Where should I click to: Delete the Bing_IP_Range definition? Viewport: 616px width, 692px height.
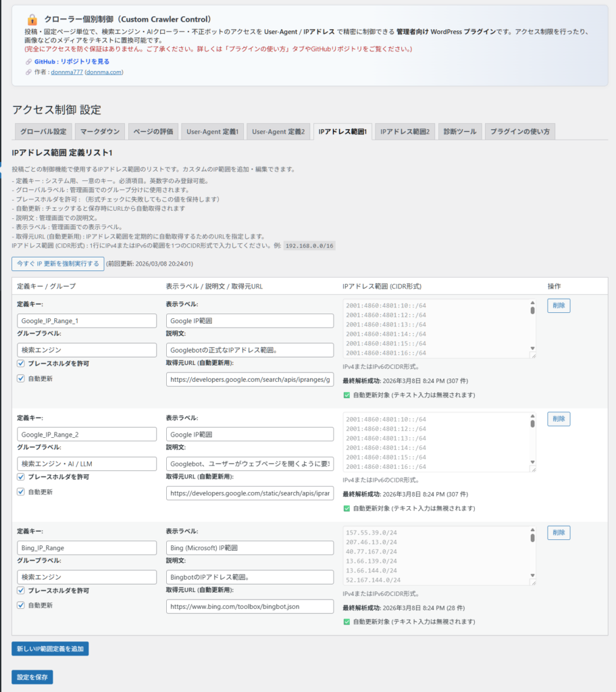point(559,533)
